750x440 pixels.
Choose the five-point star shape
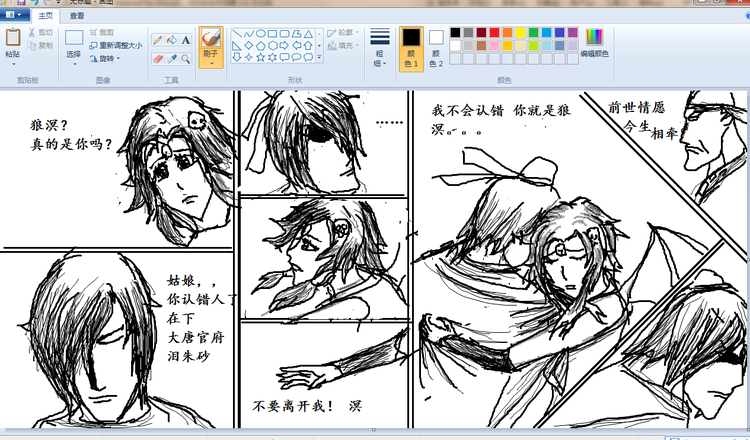click(260, 57)
